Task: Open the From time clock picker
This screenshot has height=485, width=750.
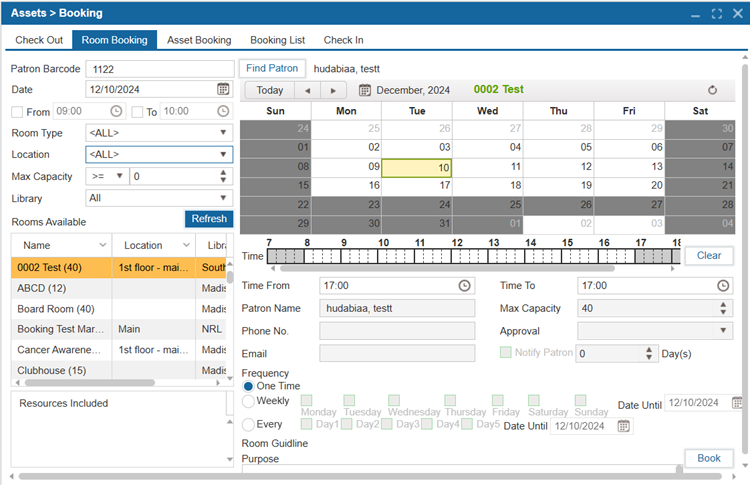Action: pos(116,111)
